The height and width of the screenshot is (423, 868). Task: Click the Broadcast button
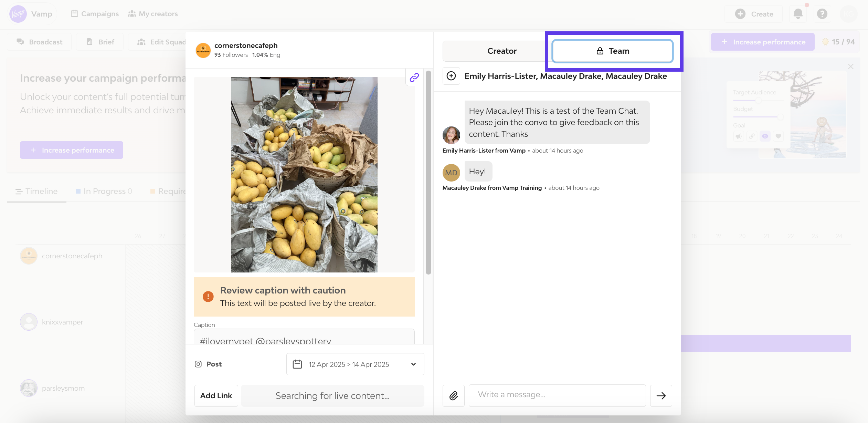tap(39, 42)
